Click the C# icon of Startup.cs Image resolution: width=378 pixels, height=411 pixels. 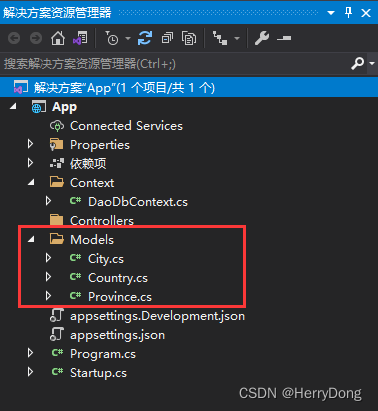[57, 372]
